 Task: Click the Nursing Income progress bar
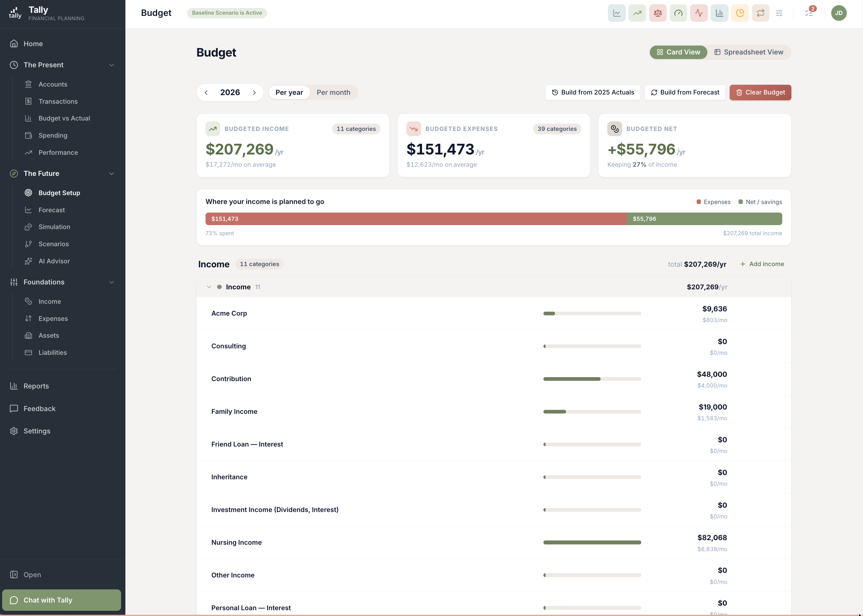click(592, 542)
